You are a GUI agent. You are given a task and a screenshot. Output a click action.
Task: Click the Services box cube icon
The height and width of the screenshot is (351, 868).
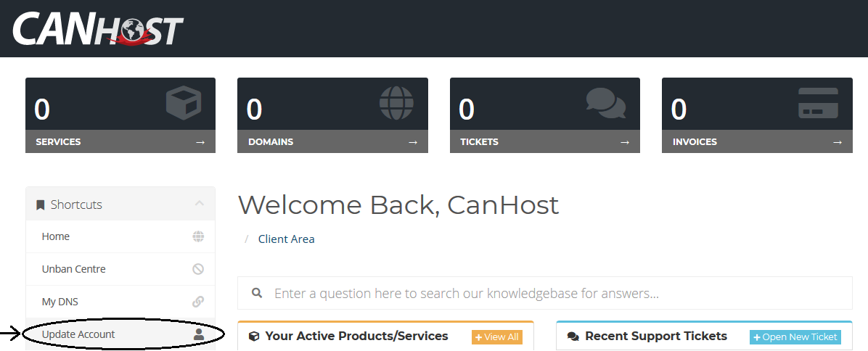[184, 104]
